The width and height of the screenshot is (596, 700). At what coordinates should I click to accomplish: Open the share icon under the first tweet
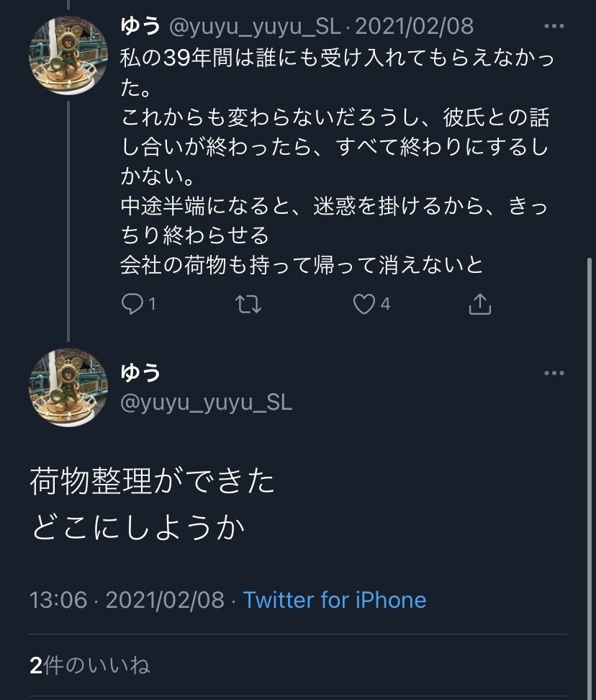point(480,304)
